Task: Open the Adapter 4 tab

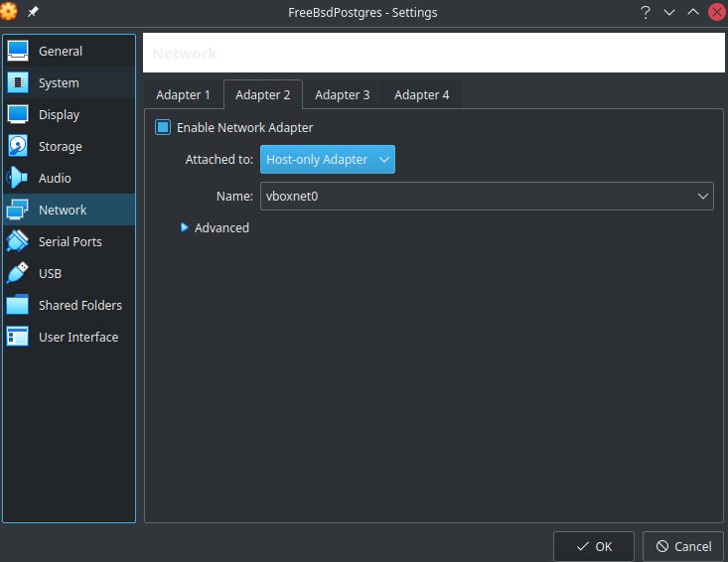Action: [421, 94]
